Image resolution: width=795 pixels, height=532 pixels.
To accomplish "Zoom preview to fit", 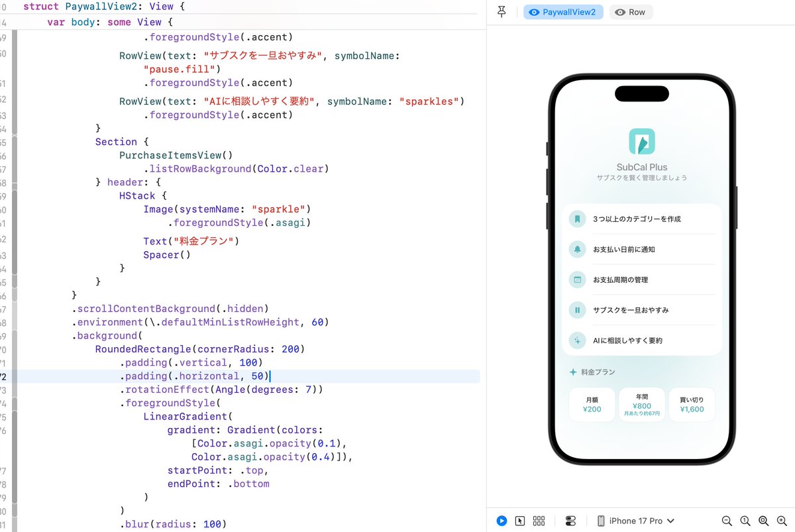I will pyautogui.click(x=763, y=521).
